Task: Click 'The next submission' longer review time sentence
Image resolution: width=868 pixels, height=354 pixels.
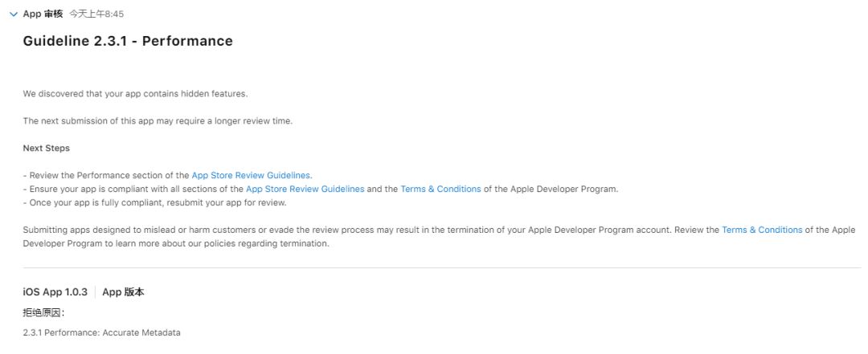Action: point(158,121)
